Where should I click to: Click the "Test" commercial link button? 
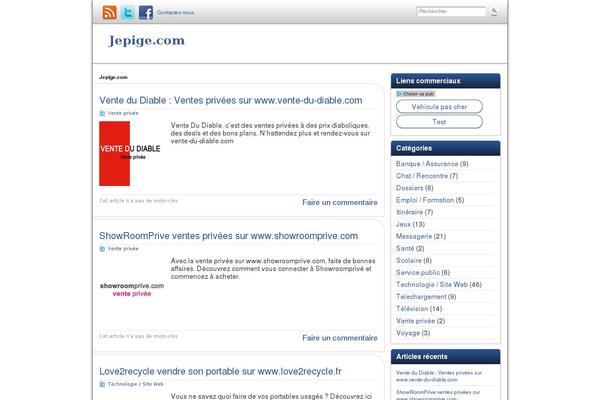click(439, 122)
